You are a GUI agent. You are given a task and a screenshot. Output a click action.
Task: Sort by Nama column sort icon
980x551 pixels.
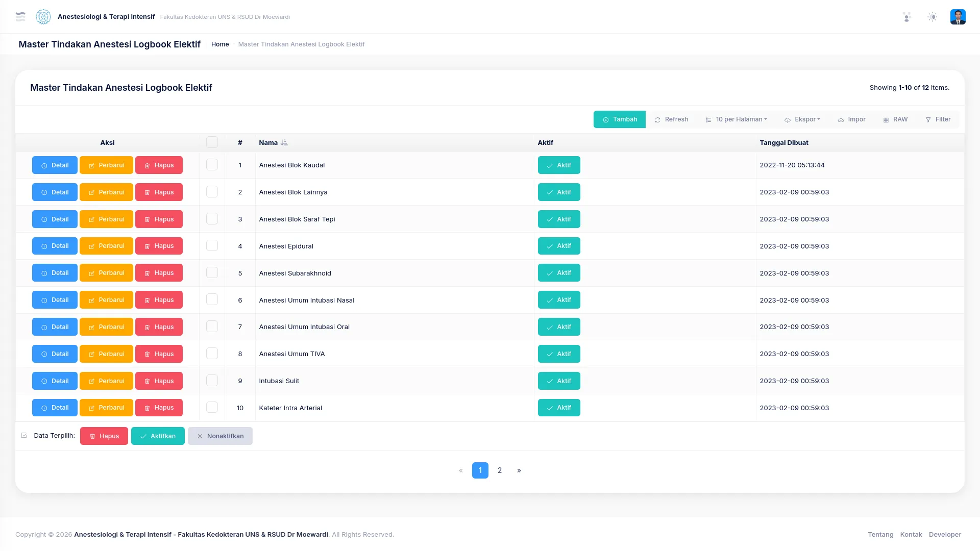pyautogui.click(x=284, y=143)
